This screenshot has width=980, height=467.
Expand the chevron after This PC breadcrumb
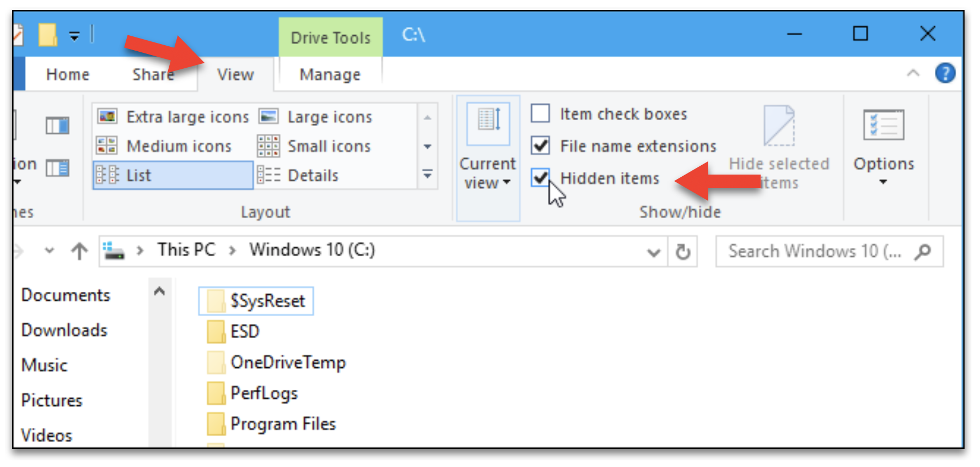233,251
